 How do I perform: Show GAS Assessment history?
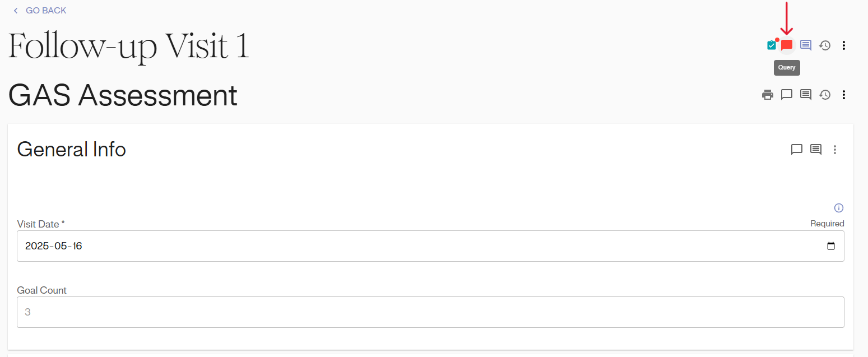[825, 95]
